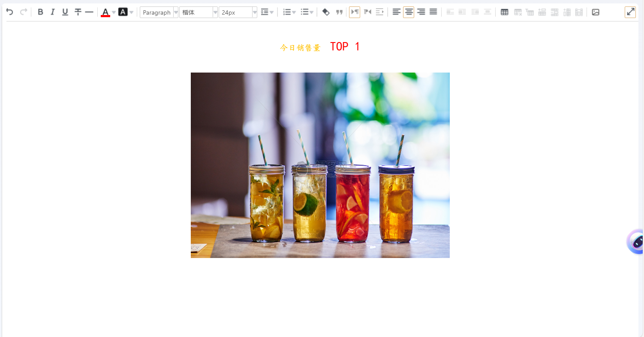Undo the last edit
This screenshot has height=337, width=644.
tap(9, 12)
